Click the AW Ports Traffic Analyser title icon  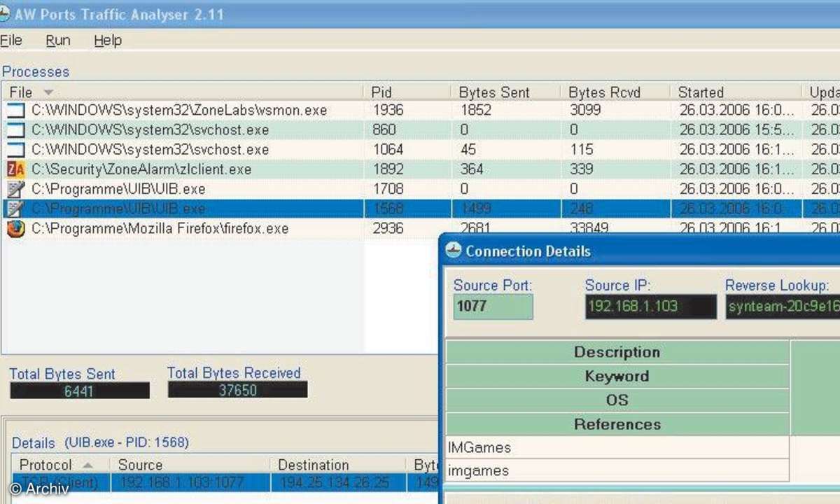tap(4, 13)
